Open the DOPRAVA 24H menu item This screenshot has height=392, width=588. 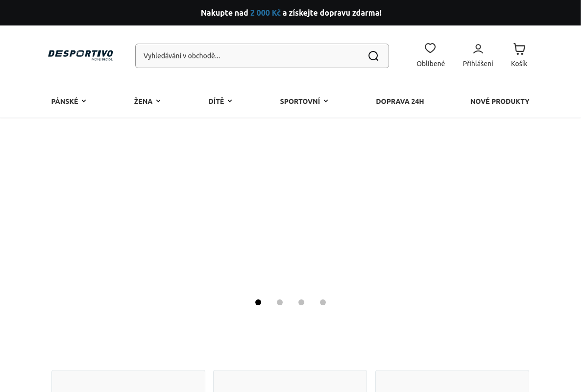[x=400, y=101]
